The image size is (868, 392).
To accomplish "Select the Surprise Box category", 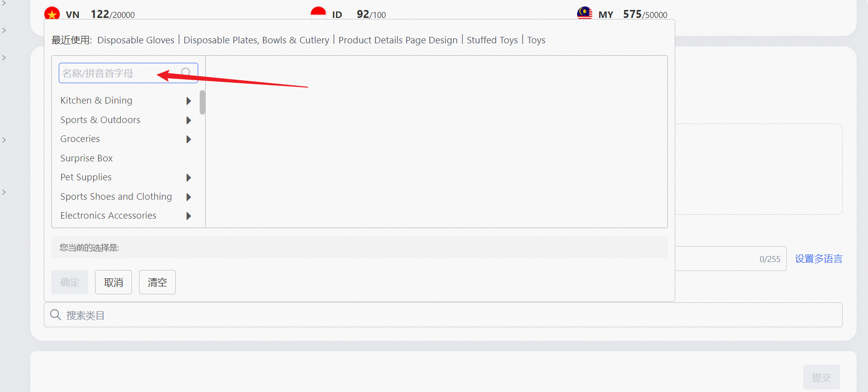I will pyautogui.click(x=87, y=158).
